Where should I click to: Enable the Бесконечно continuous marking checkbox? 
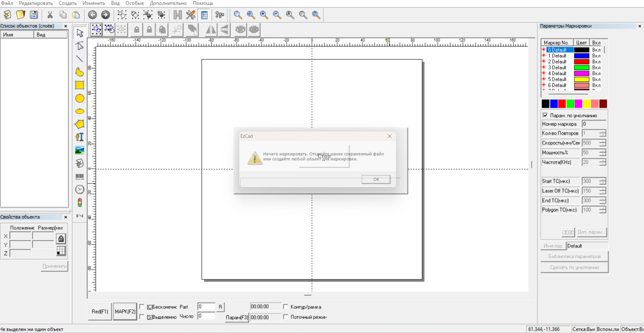(142, 307)
